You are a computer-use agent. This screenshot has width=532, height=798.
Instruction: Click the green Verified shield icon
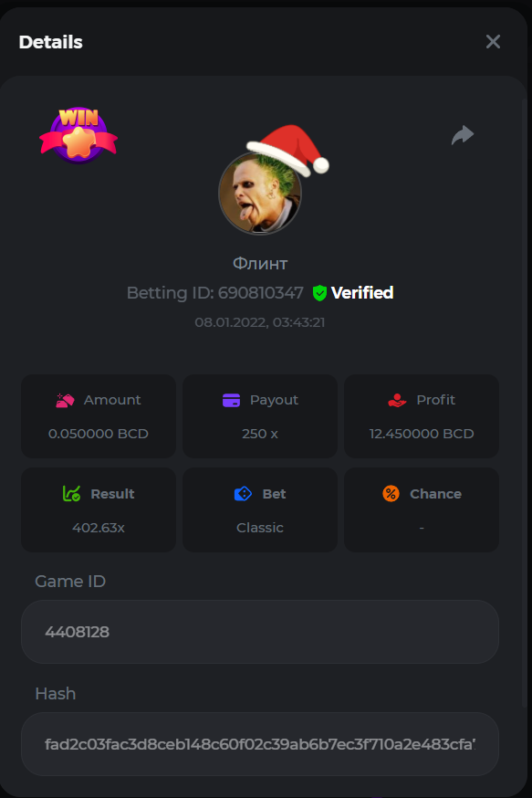click(x=319, y=293)
